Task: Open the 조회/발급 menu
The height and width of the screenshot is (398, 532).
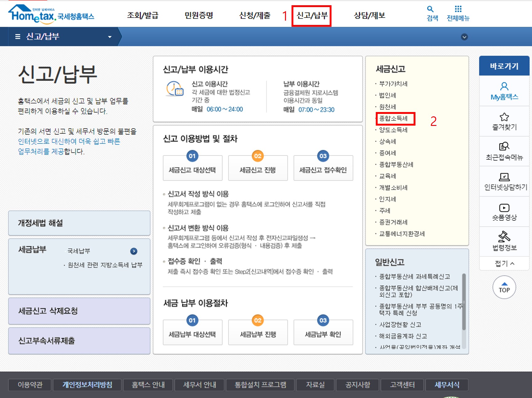Action: [143, 15]
